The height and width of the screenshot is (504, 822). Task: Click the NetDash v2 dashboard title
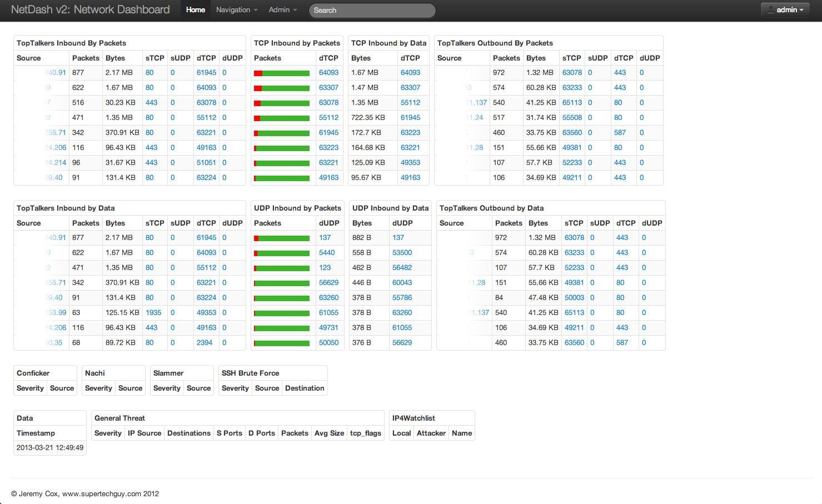click(91, 9)
